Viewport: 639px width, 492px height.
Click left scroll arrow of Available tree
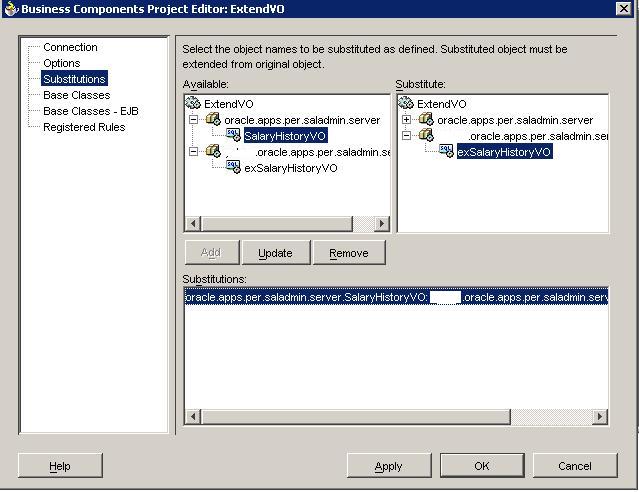coord(193,223)
